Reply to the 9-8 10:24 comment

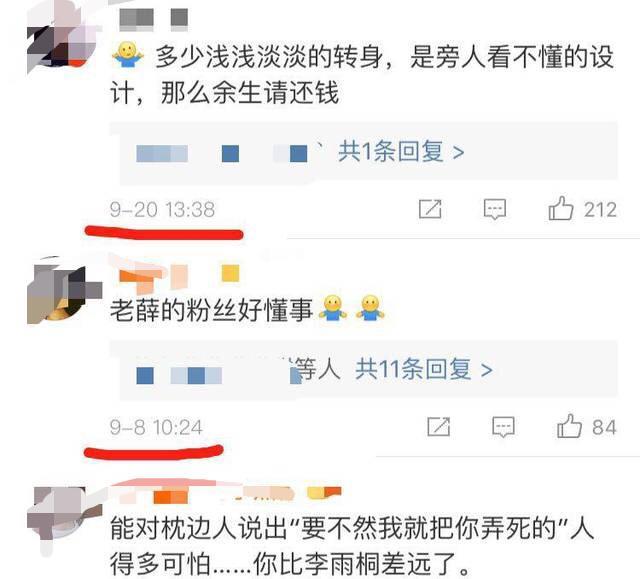pos(503,427)
